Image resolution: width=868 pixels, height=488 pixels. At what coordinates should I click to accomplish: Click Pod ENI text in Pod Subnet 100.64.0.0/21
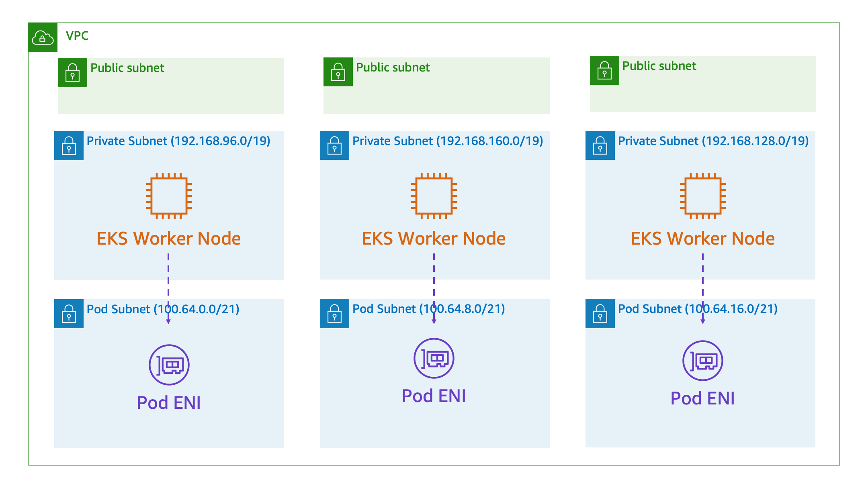click(169, 403)
